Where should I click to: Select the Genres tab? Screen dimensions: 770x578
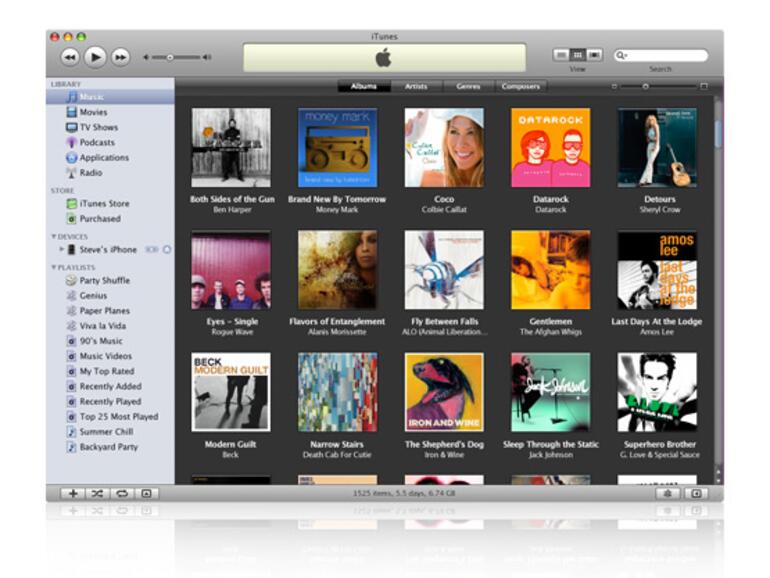coord(468,86)
